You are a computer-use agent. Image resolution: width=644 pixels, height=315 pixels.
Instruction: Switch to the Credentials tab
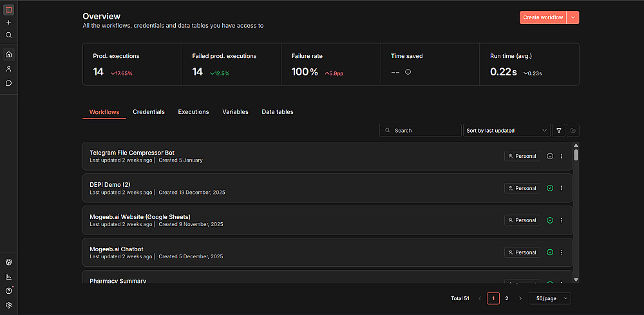click(149, 112)
